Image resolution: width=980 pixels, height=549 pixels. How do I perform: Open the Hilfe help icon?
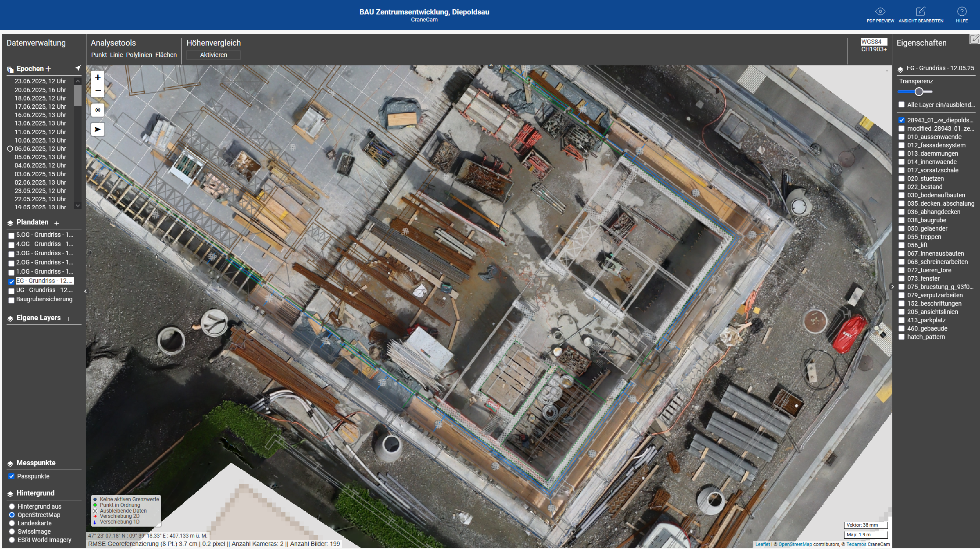click(x=962, y=12)
